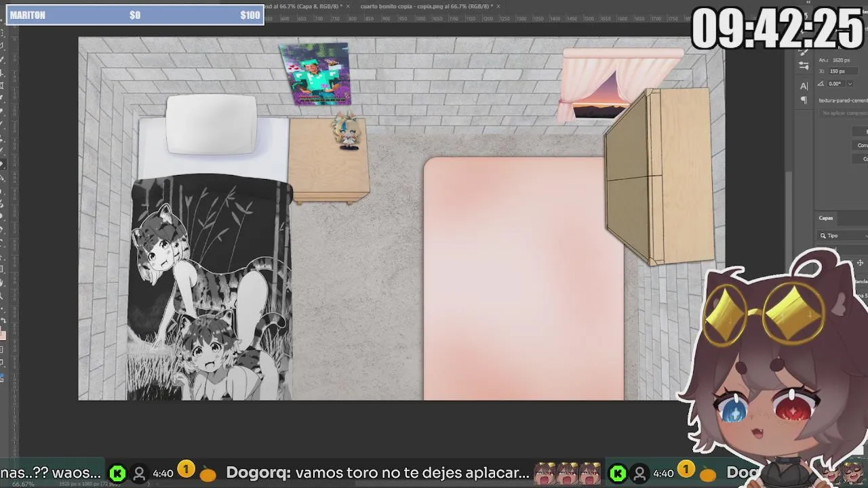Click the first green Kick logo in ticker

coord(117,473)
